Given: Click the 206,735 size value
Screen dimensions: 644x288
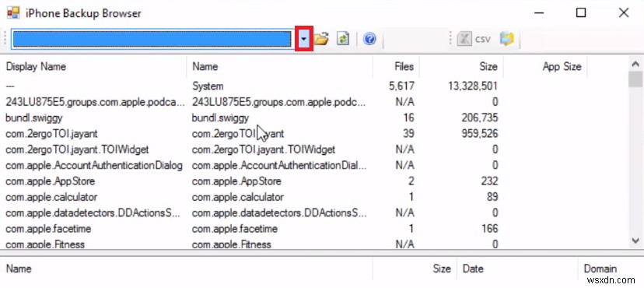Looking at the screenshot, I should tap(480, 118).
